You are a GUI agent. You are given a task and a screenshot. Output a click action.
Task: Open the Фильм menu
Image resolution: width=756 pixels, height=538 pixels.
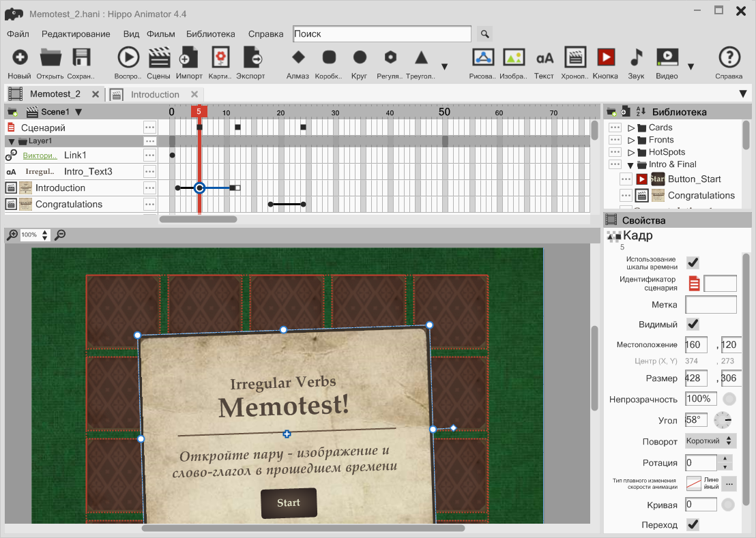160,33
